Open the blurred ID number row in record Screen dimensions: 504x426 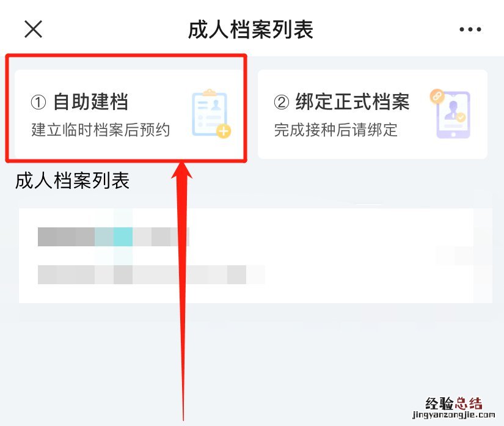click(151, 274)
